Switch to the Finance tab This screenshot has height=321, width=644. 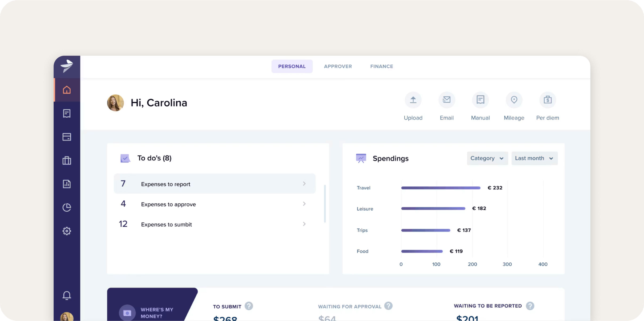tap(381, 66)
